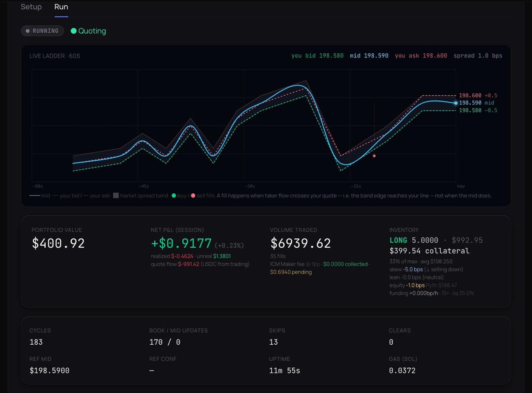Select the Run tab
This screenshot has height=393, width=532.
(61, 7)
